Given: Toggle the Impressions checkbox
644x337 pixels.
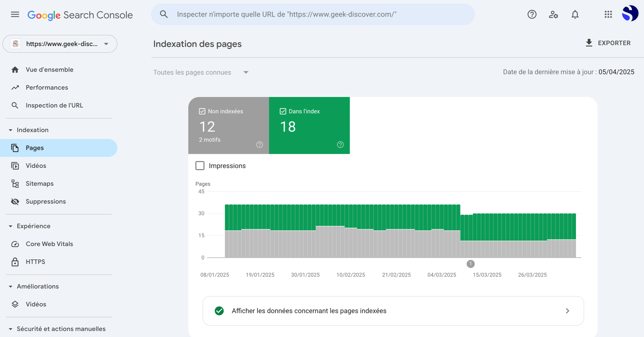Looking at the screenshot, I should [x=200, y=165].
